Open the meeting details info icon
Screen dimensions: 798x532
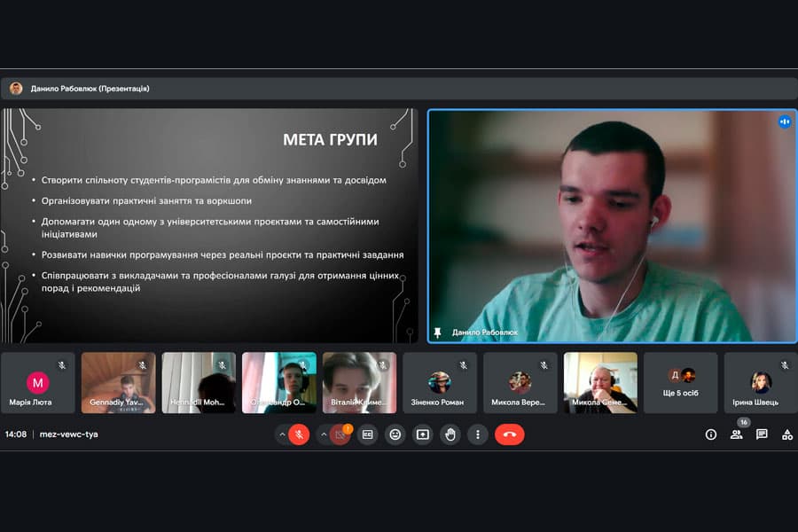pos(711,434)
